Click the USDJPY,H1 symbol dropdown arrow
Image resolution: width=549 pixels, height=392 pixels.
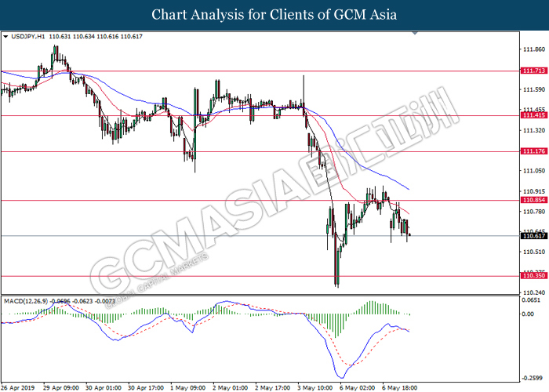tap(5, 36)
